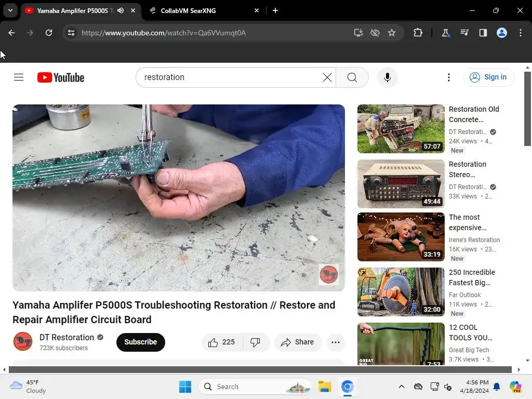Click the taskbar Search box

255,387
